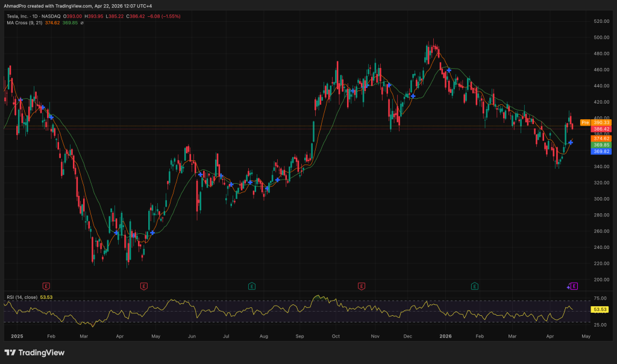Click the 2026 label on the time axis

pos(446,336)
